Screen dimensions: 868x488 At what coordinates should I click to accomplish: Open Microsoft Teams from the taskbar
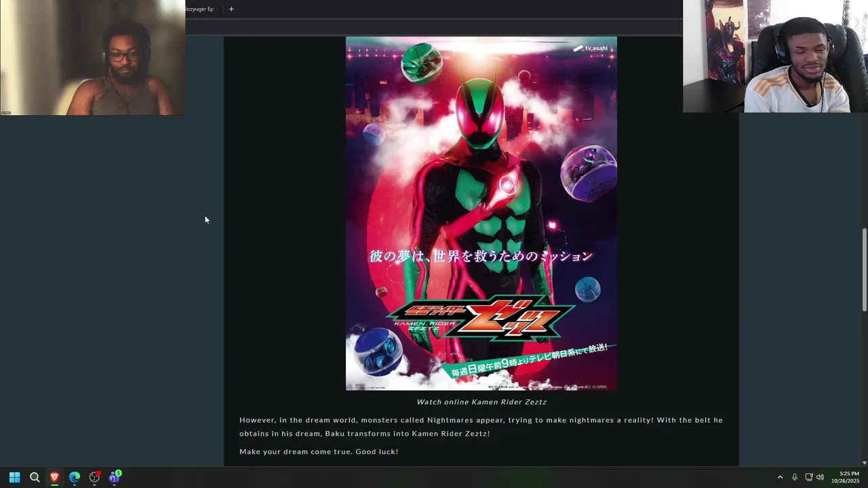tap(114, 477)
